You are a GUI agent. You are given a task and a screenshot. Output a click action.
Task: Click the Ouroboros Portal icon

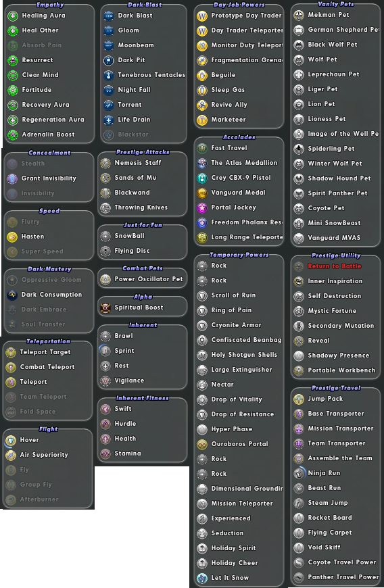202,444
